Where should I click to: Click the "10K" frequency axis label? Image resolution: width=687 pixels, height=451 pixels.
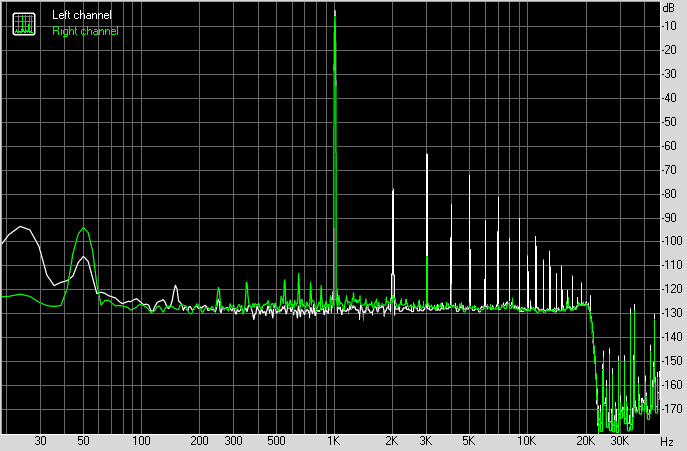point(526,440)
